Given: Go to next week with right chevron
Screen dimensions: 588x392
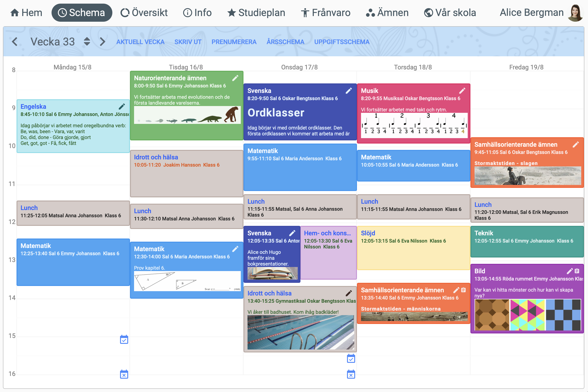Looking at the screenshot, I should [x=102, y=42].
